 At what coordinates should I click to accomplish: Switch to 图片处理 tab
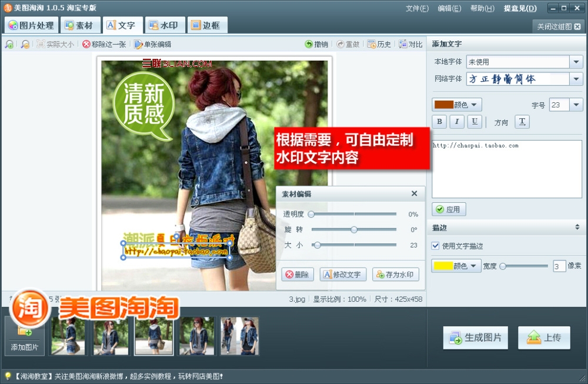pyautogui.click(x=32, y=25)
